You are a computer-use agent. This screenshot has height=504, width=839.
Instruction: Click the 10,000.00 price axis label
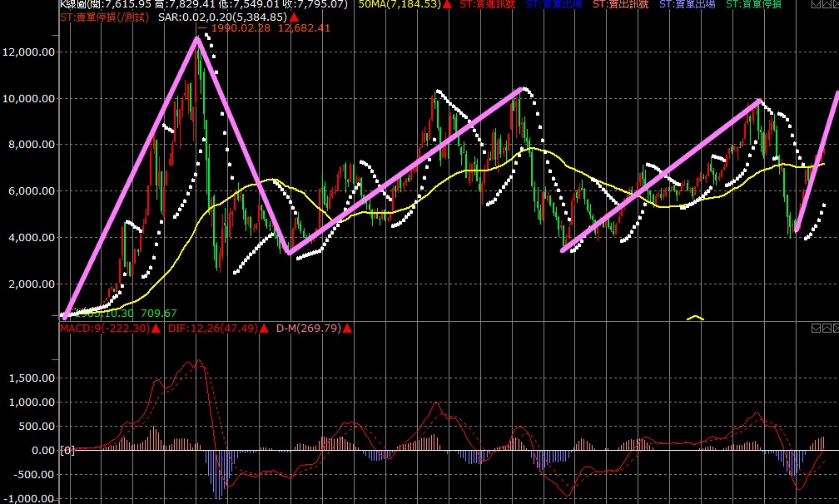[28, 98]
